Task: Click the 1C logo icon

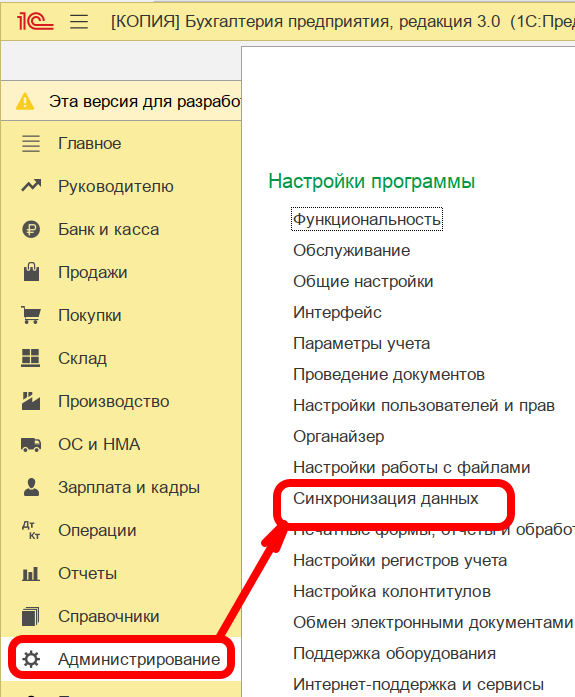Action: 35,21
